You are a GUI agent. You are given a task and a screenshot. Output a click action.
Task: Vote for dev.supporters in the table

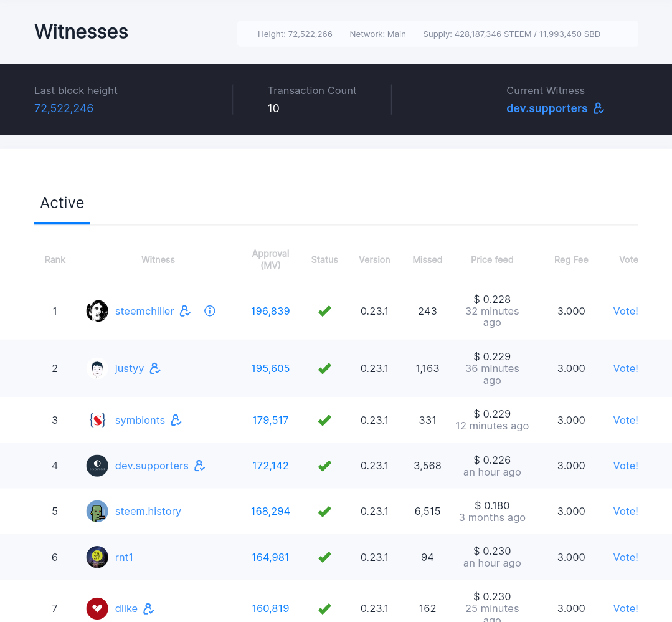625,466
